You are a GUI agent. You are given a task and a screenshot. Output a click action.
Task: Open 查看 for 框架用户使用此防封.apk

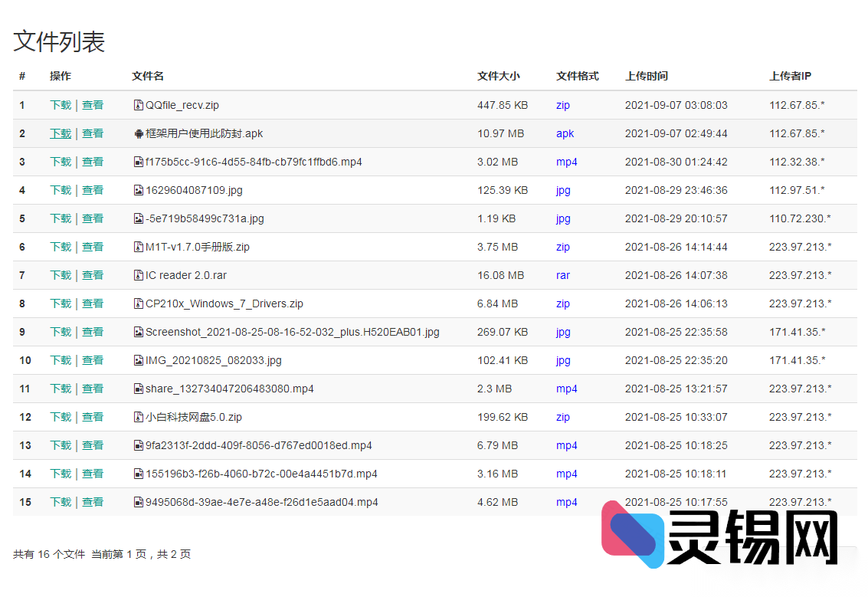[x=92, y=133]
